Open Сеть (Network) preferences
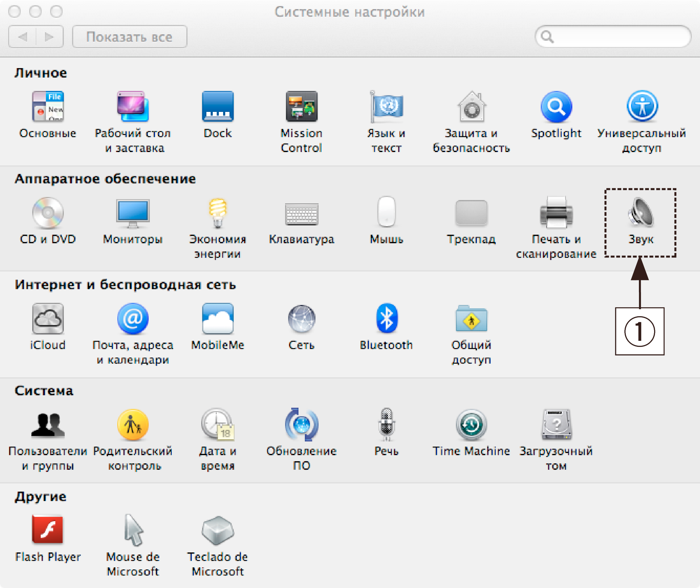The image size is (700, 588). (x=301, y=319)
